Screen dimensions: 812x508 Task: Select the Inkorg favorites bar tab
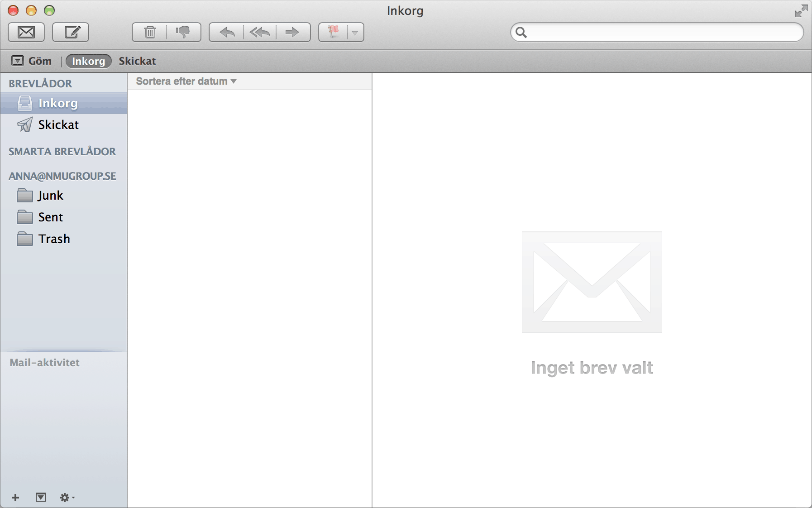point(89,61)
